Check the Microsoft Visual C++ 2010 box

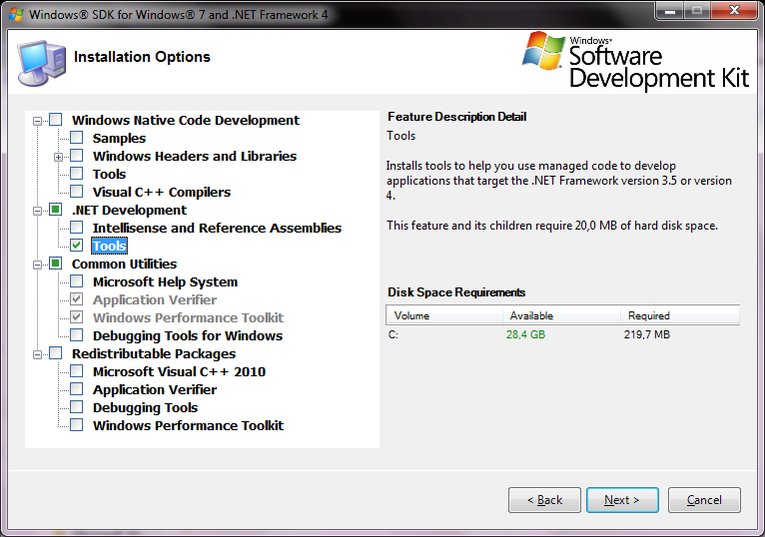pyautogui.click(x=77, y=371)
